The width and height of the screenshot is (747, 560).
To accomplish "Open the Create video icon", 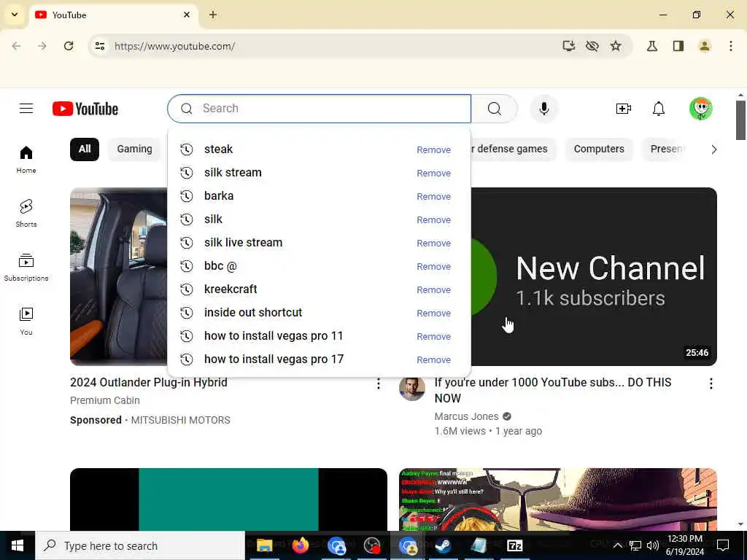I will tap(623, 109).
